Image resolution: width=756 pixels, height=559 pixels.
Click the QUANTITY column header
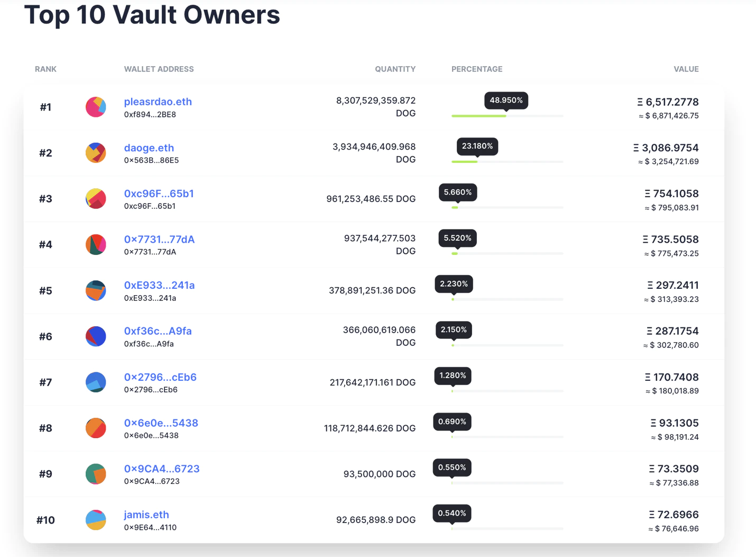395,69
